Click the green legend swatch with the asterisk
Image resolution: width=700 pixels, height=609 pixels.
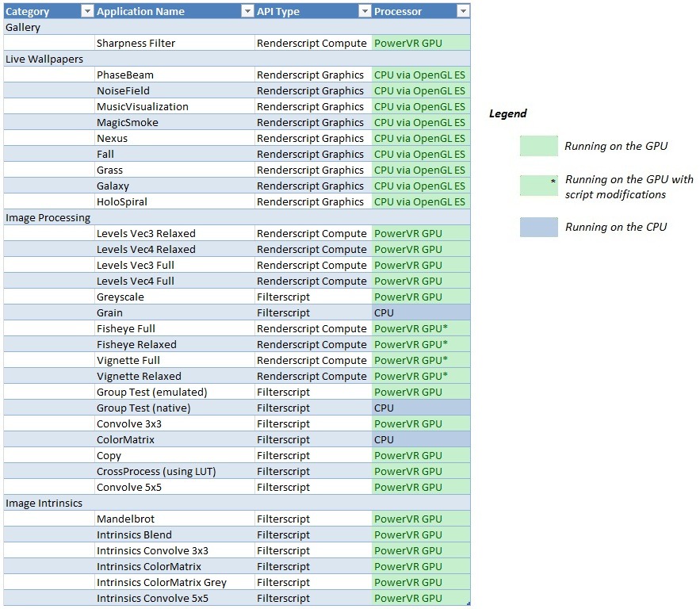538,186
